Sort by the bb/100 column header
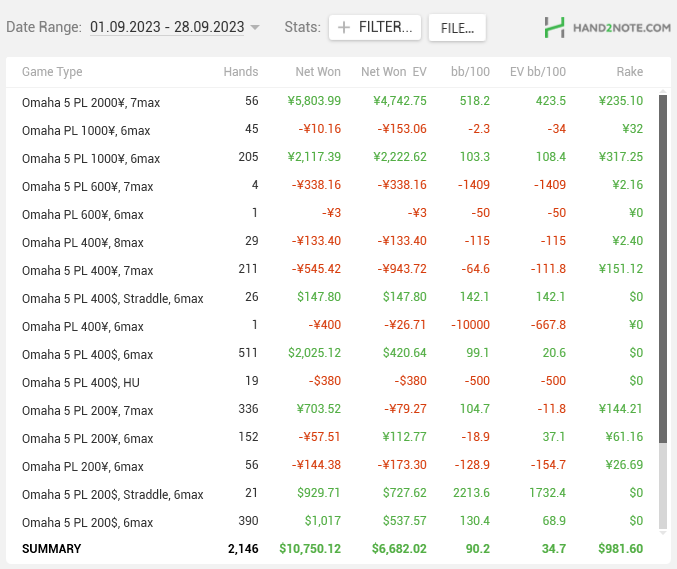677x569 pixels. click(x=470, y=72)
